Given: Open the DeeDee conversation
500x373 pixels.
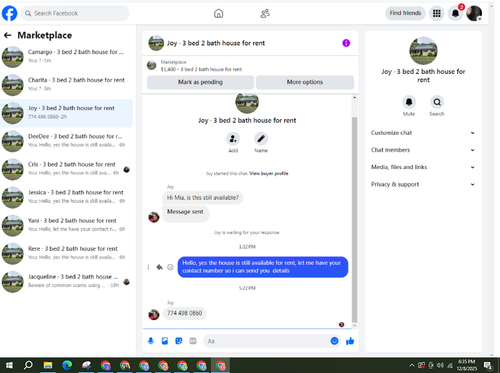Looking at the screenshot, I should pyautogui.click(x=67, y=141).
